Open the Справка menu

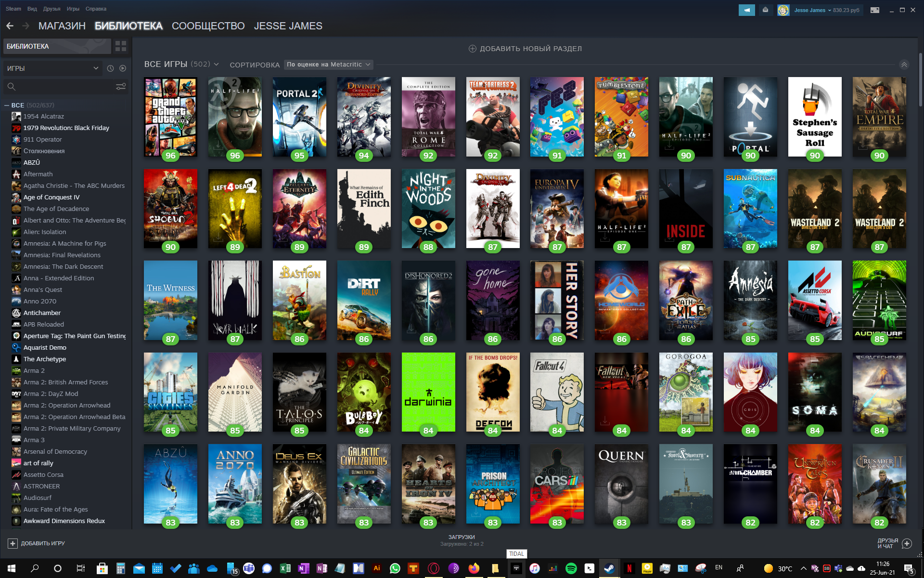coord(96,9)
